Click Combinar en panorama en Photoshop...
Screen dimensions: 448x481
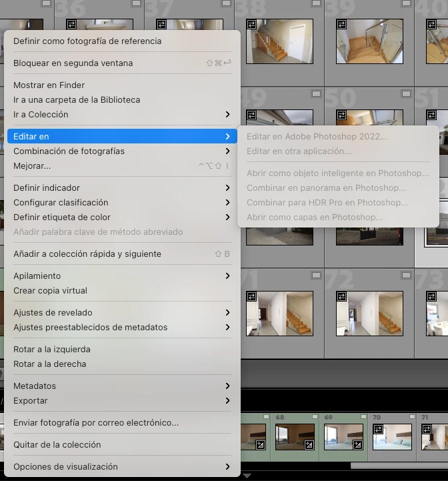pyautogui.click(x=338, y=187)
